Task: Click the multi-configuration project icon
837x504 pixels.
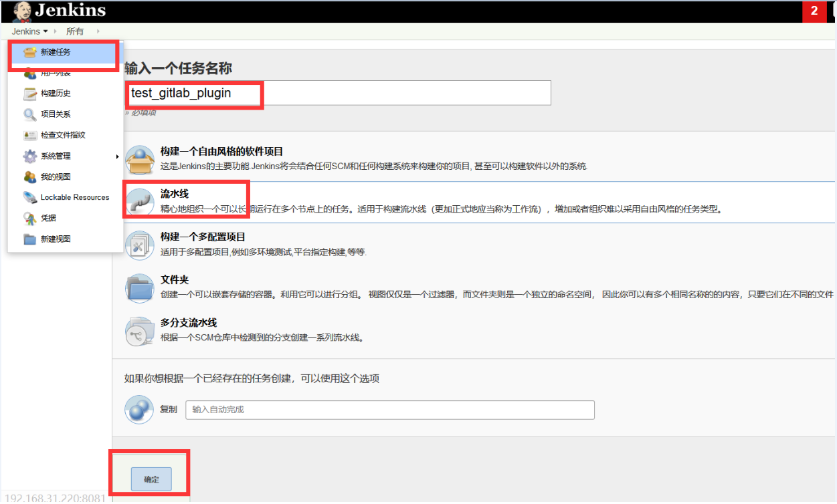Action: click(139, 245)
